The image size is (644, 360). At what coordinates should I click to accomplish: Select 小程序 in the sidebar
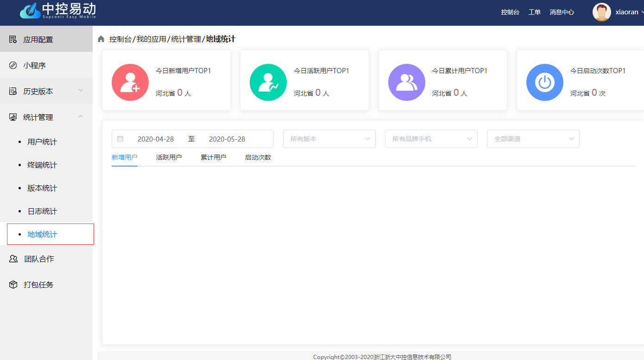pyautogui.click(x=46, y=65)
